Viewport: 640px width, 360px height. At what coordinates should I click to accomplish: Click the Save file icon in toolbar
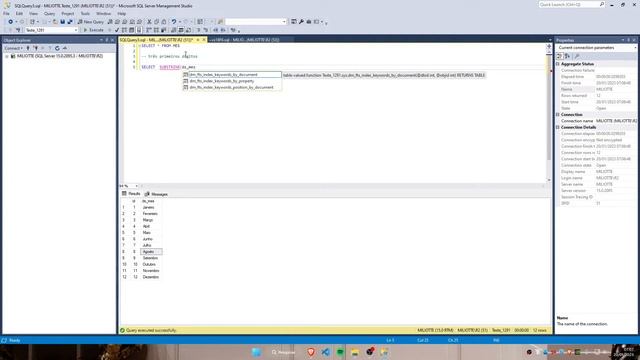click(x=62, y=22)
